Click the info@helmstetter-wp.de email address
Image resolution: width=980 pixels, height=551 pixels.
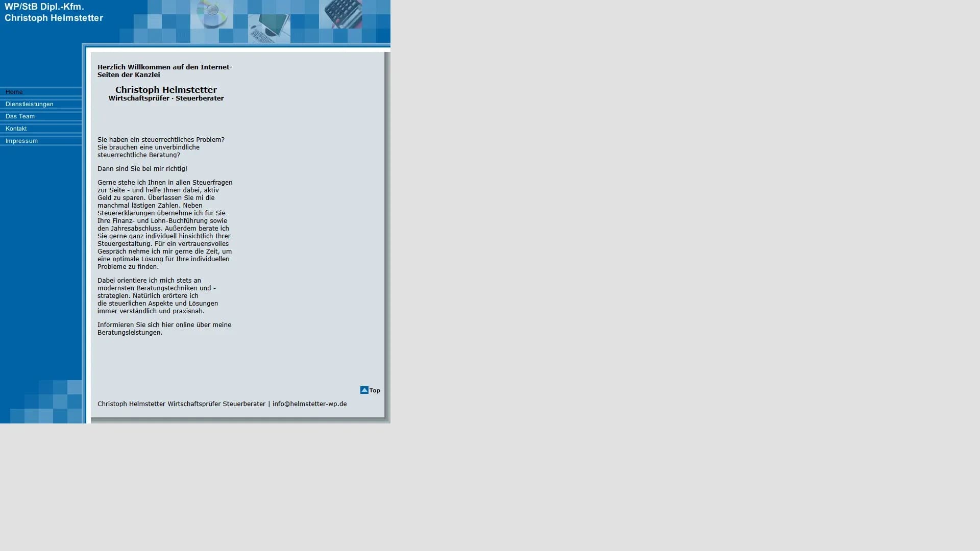pyautogui.click(x=309, y=404)
